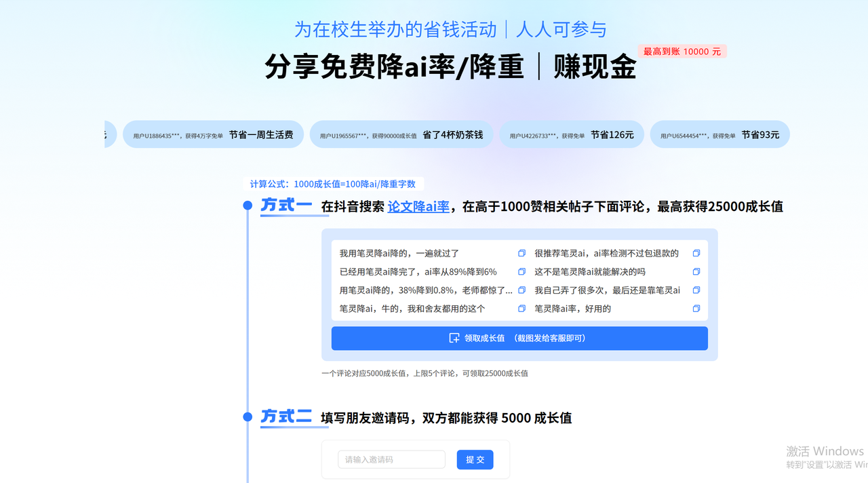Select the 节省93元 user pill
This screenshot has height=483, width=868.
pos(720,134)
